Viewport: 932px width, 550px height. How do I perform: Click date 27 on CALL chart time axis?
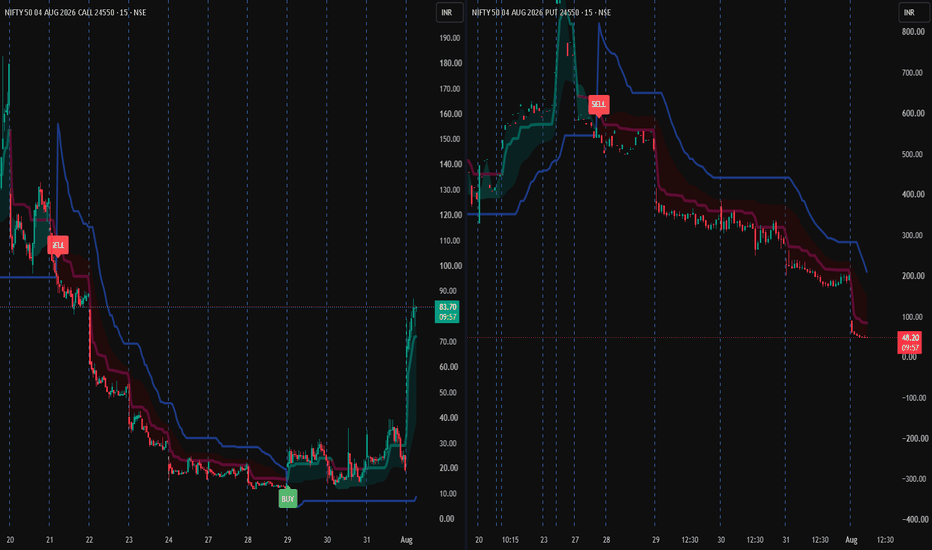tap(208, 540)
